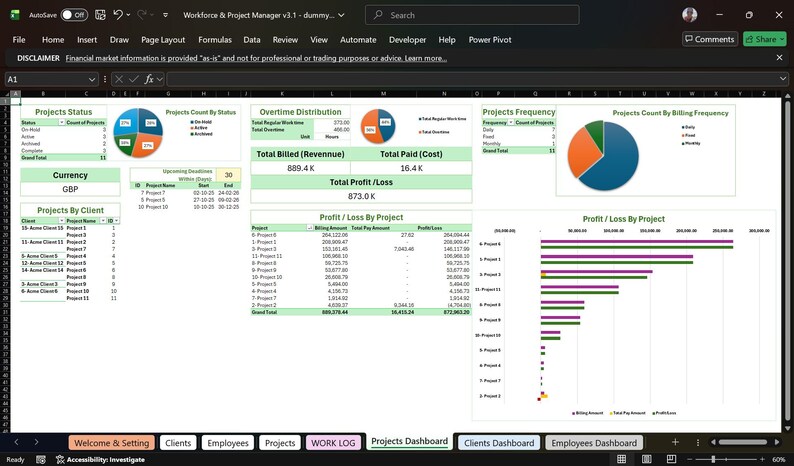The image size is (794, 466).
Task: Open the Clients sheet tab
Action: coord(178,443)
